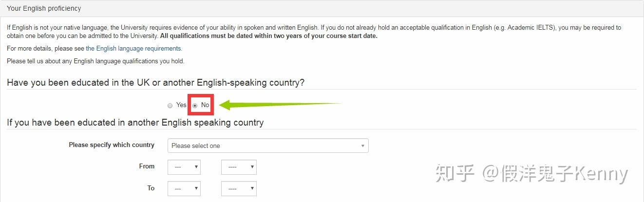Click the "educated in another English speaking country" heading
The width and height of the screenshot is (644, 202).
coord(135,123)
